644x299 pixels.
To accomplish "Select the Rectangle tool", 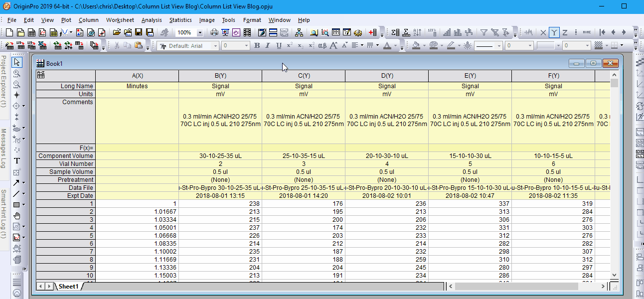I will point(16,204).
